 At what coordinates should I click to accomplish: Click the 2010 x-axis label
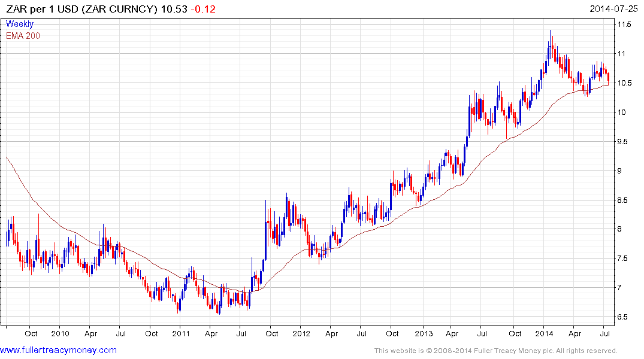click(60, 333)
